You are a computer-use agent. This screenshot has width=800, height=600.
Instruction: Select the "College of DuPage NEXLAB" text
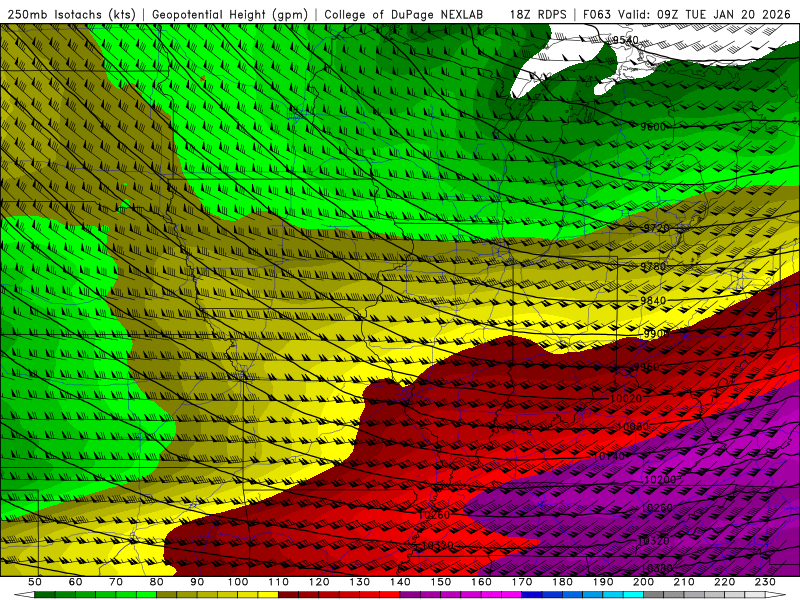pyautogui.click(x=404, y=14)
